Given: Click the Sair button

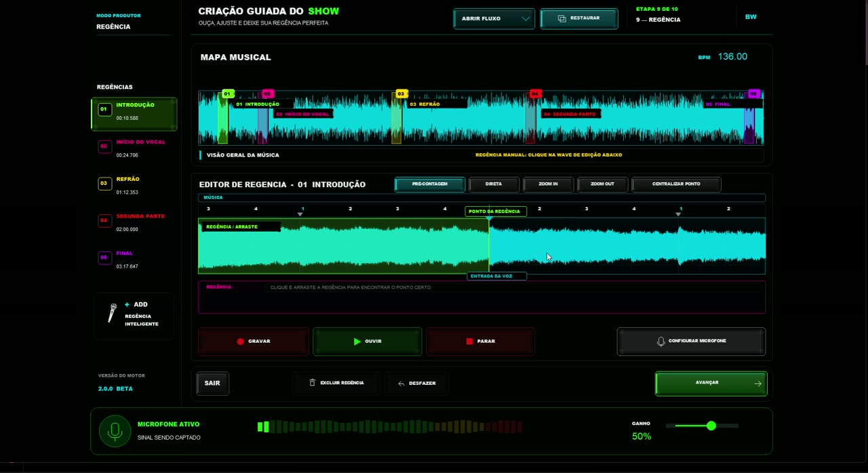Looking at the screenshot, I should tap(212, 384).
